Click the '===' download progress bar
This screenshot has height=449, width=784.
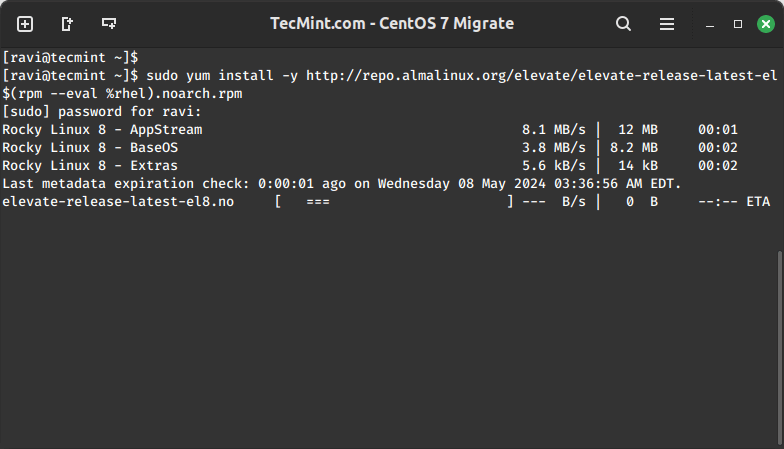[318, 202]
